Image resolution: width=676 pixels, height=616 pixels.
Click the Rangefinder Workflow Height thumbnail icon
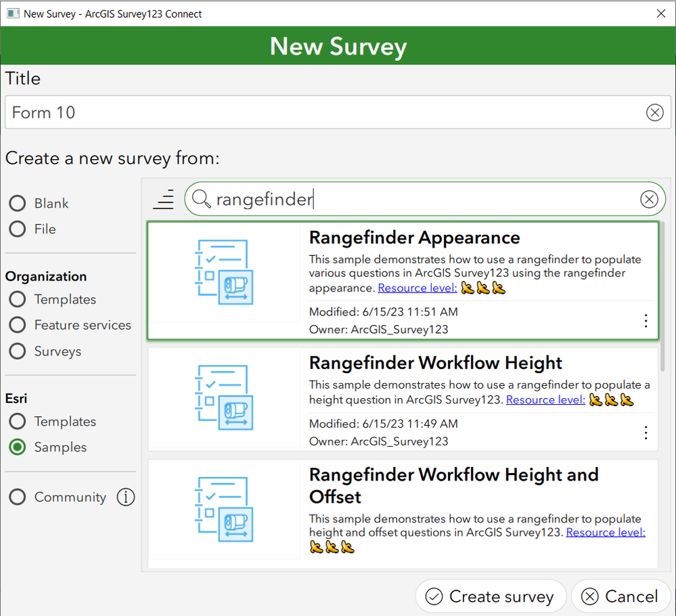tap(224, 397)
